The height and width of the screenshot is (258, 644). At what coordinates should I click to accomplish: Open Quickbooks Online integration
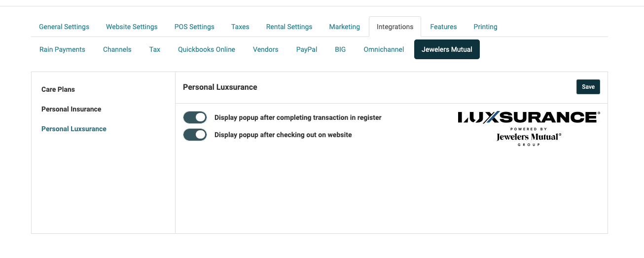click(207, 49)
